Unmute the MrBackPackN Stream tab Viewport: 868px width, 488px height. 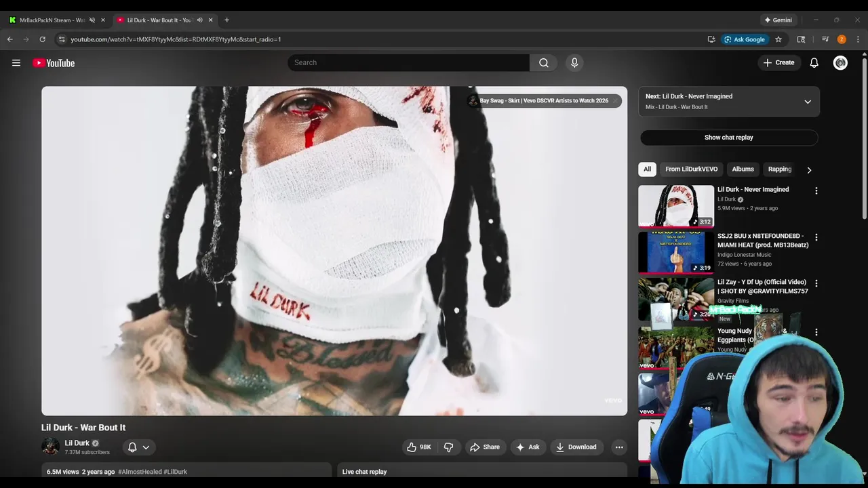(92, 20)
